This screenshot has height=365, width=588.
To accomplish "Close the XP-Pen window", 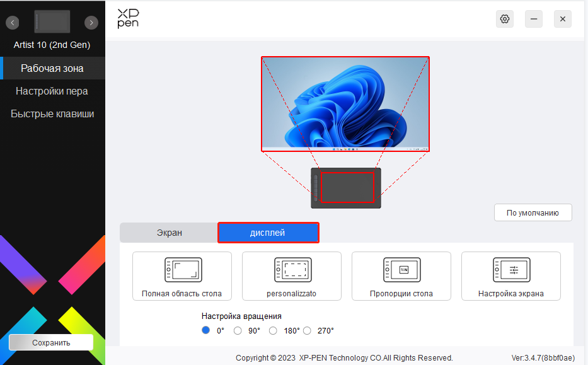I will [563, 19].
